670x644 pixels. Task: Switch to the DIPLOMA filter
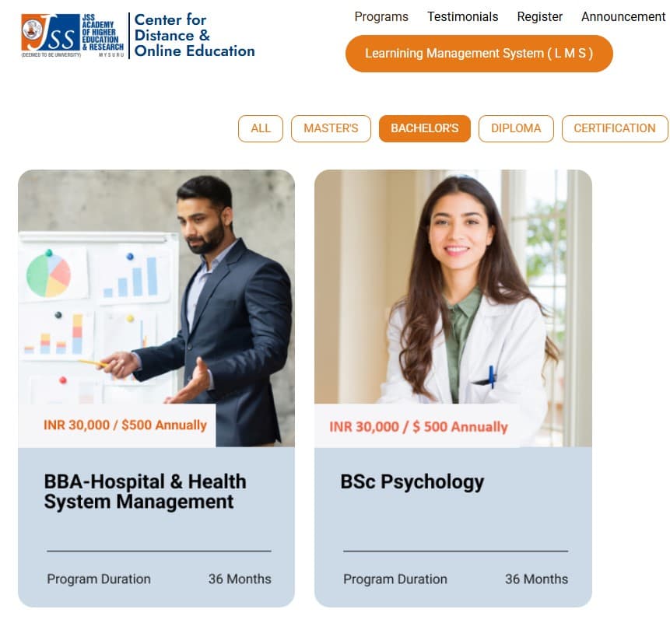(516, 128)
